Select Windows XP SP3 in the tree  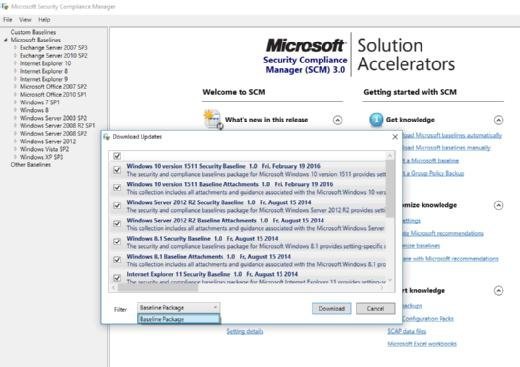tap(41, 157)
